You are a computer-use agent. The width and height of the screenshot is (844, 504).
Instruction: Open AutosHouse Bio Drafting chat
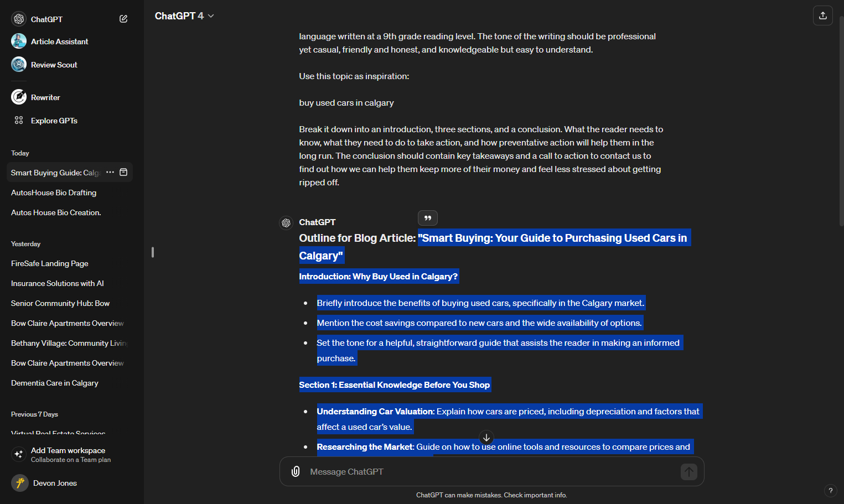click(54, 193)
